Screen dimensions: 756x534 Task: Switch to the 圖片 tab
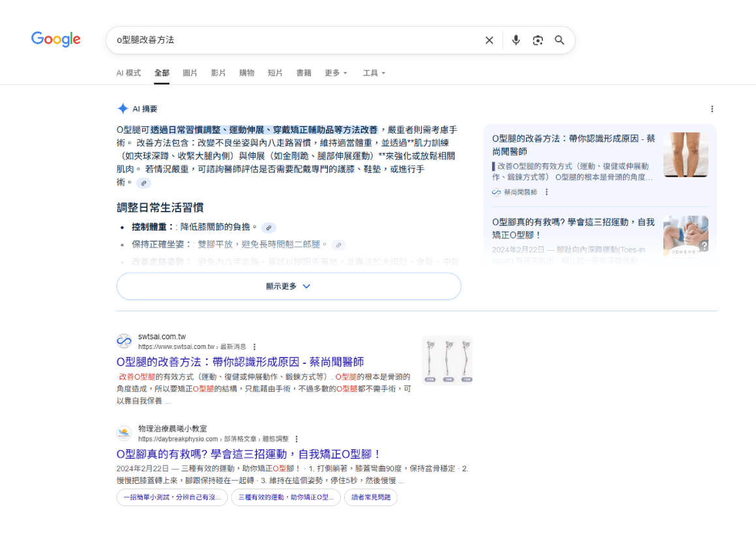tap(190, 73)
